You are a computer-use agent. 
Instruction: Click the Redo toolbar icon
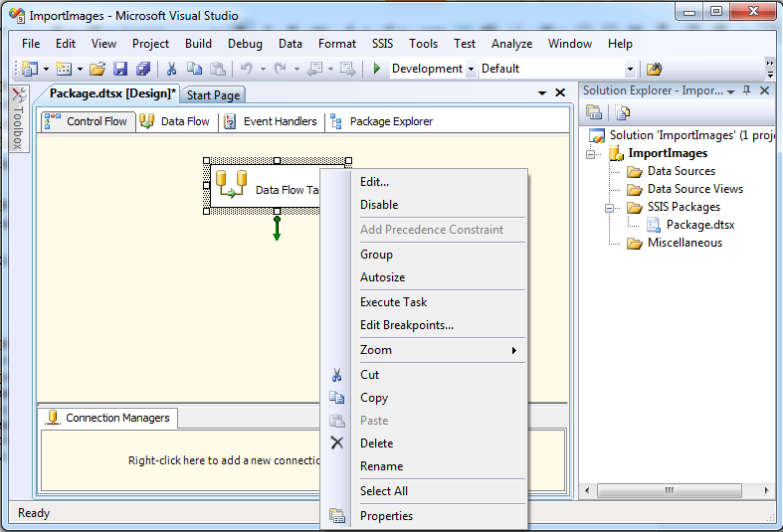[x=281, y=69]
